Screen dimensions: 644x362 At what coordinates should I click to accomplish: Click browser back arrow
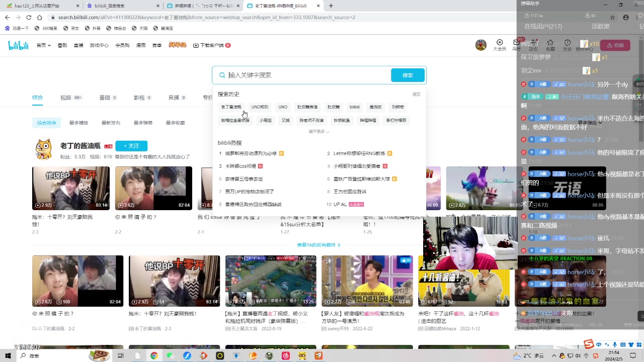click(x=7, y=17)
